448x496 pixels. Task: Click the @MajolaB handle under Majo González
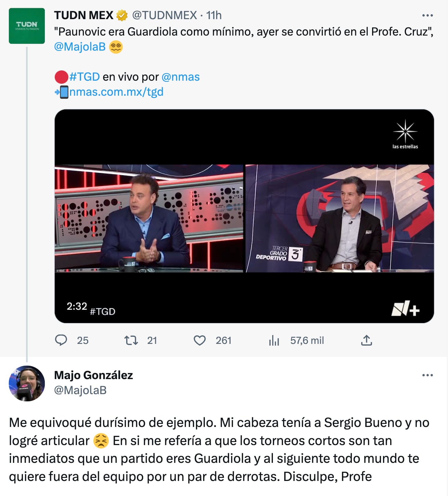80,390
